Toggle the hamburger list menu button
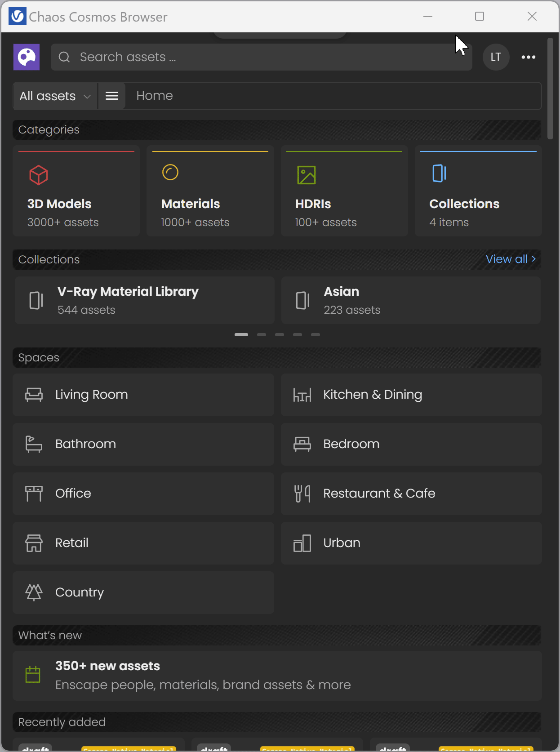The height and width of the screenshot is (752, 560). 112,96
